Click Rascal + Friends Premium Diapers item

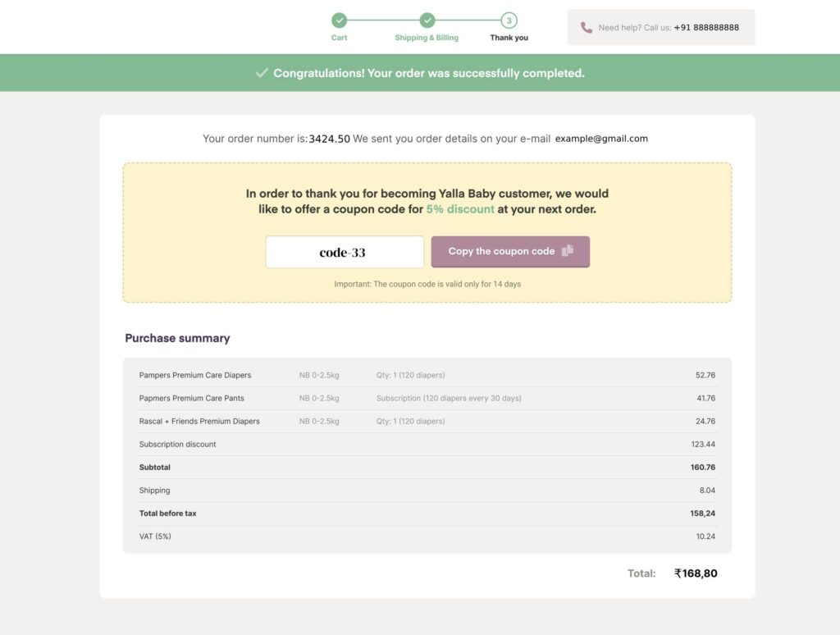(199, 421)
